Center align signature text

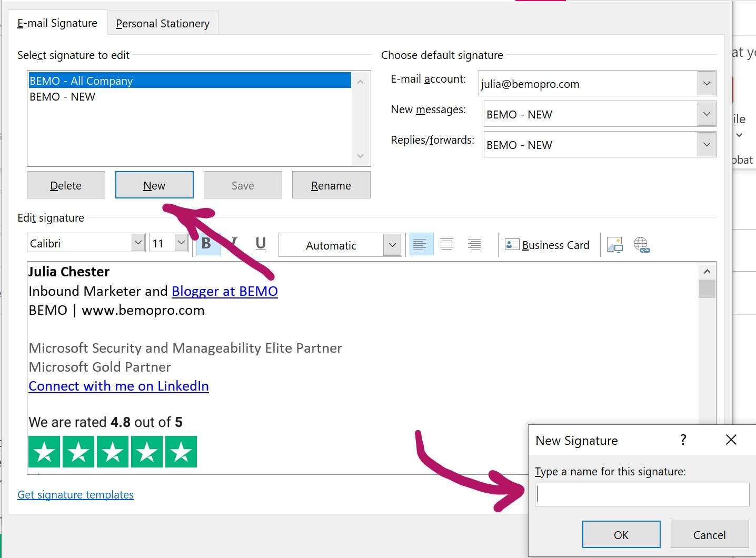[447, 244]
